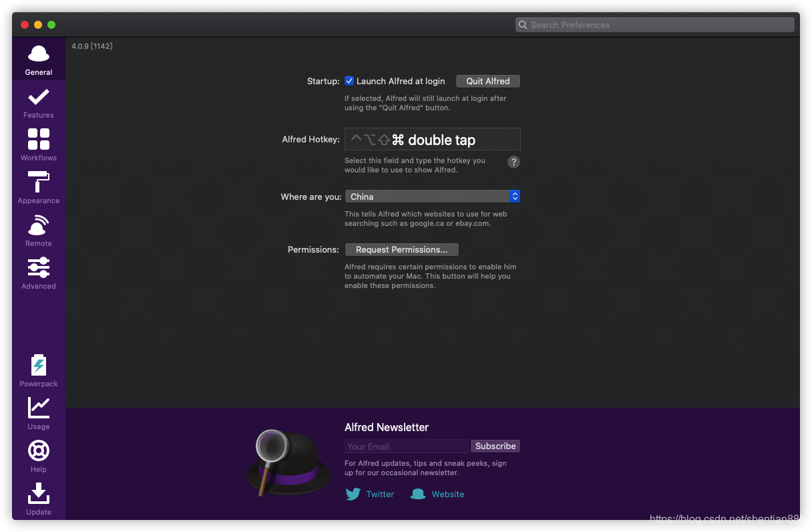
Task: Click the Subscribe button
Action: click(x=495, y=446)
